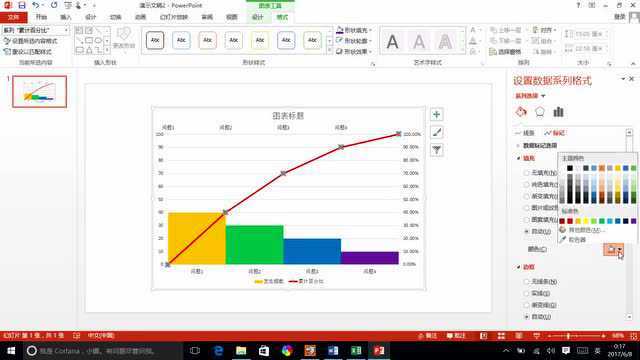Select 无填充 no fill radio button
Image resolution: width=640 pixels, height=360 pixels.
(x=527, y=173)
